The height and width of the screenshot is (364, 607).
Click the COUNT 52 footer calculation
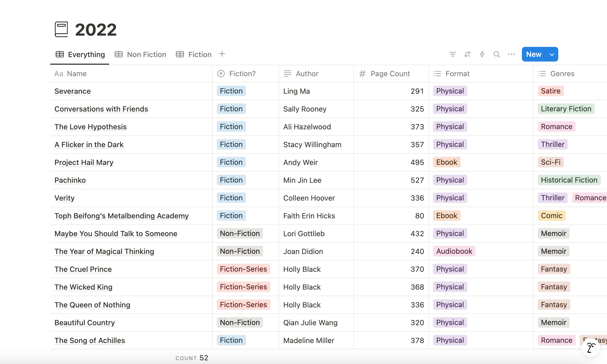pyautogui.click(x=192, y=358)
